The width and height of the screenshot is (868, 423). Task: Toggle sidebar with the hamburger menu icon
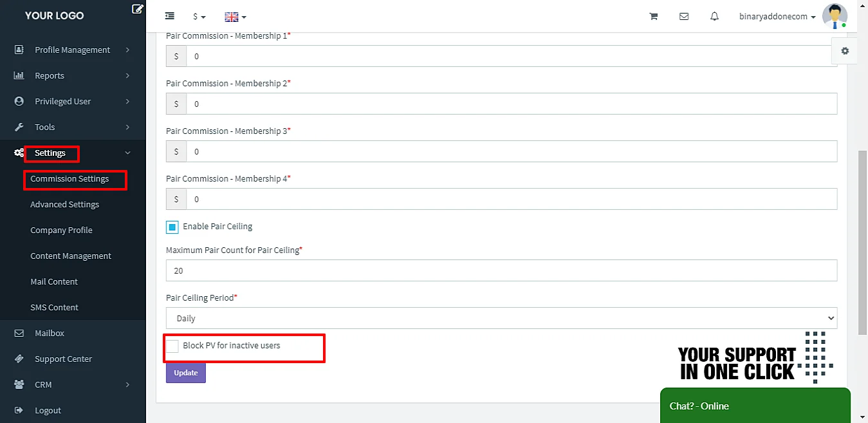coord(169,16)
